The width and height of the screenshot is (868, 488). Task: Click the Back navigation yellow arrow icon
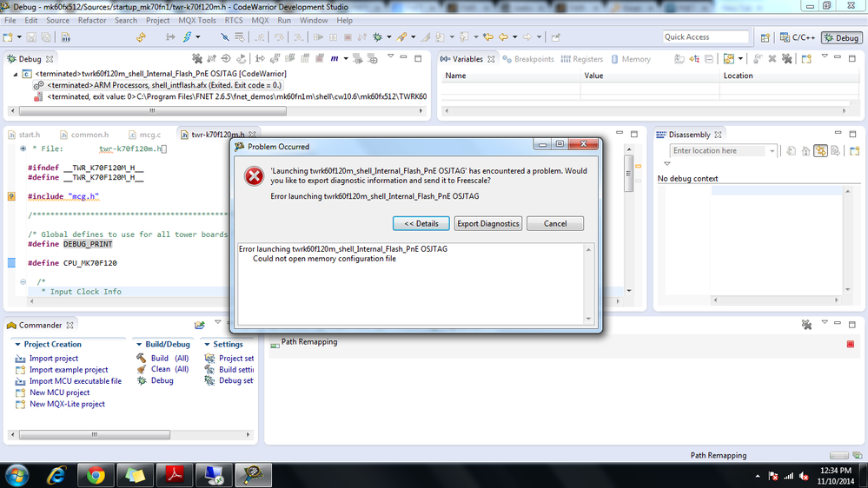(503, 37)
